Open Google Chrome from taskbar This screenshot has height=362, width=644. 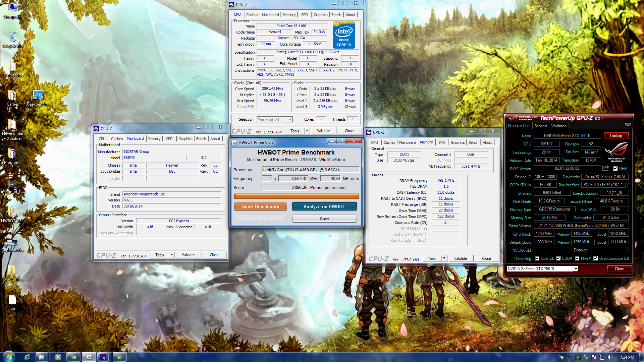click(x=73, y=357)
